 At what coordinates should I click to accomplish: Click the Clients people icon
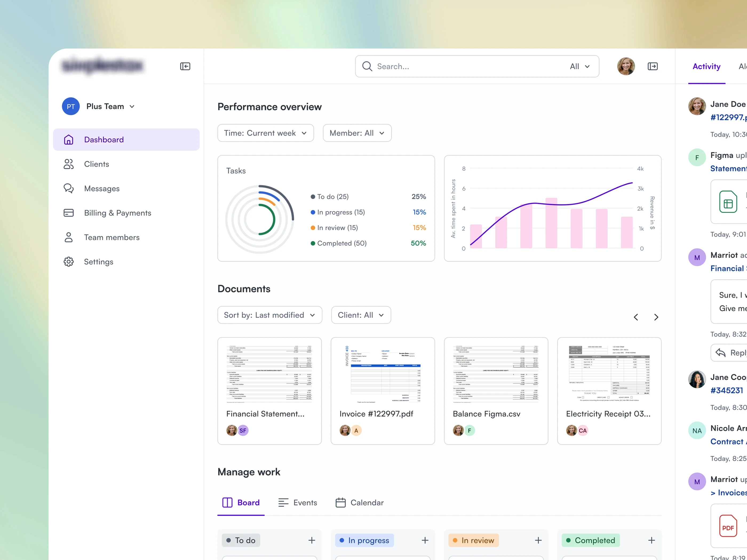click(69, 164)
